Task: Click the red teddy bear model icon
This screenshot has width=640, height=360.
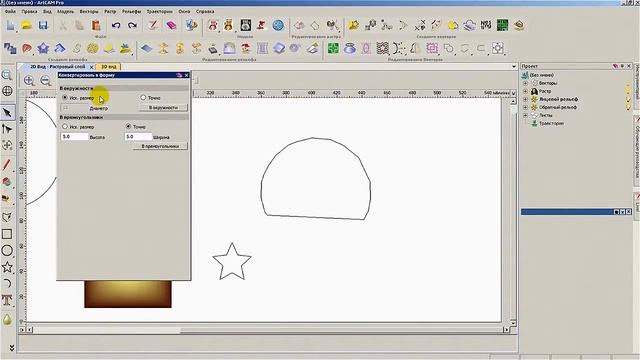Action: [213, 25]
